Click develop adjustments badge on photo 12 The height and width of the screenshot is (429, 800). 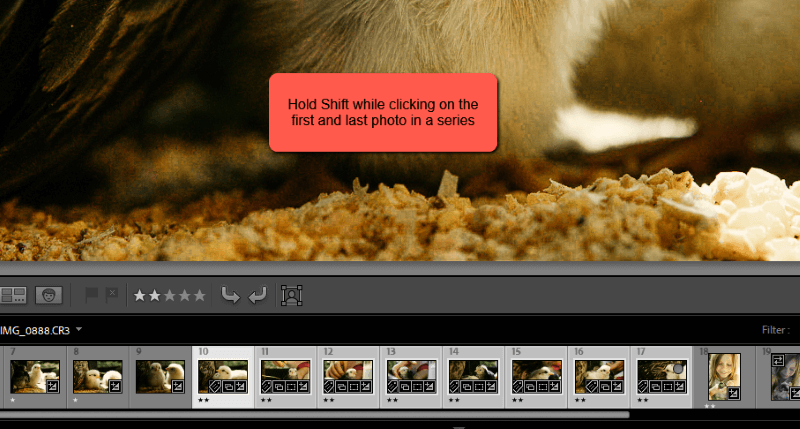[x=366, y=387]
